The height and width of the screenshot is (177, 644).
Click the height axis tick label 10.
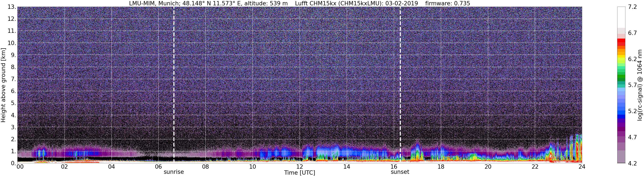click(x=12, y=43)
